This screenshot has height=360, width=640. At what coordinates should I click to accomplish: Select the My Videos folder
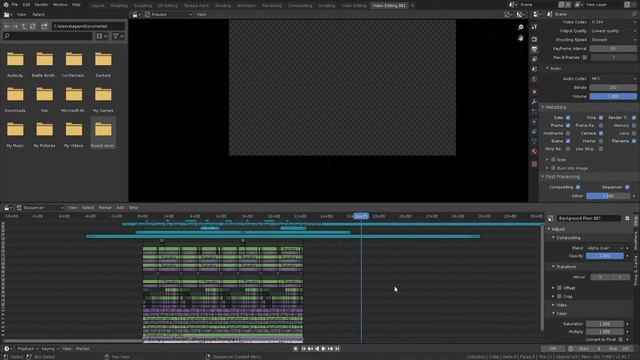point(74,134)
